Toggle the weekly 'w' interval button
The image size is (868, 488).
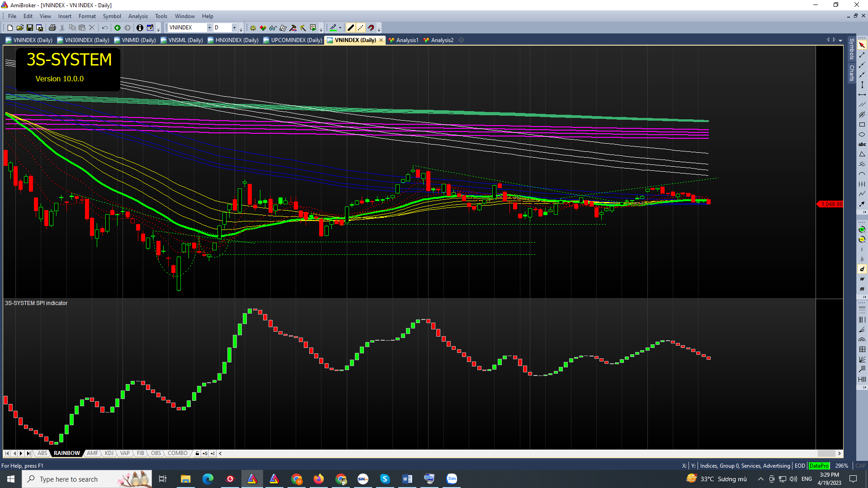pos(862,279)
